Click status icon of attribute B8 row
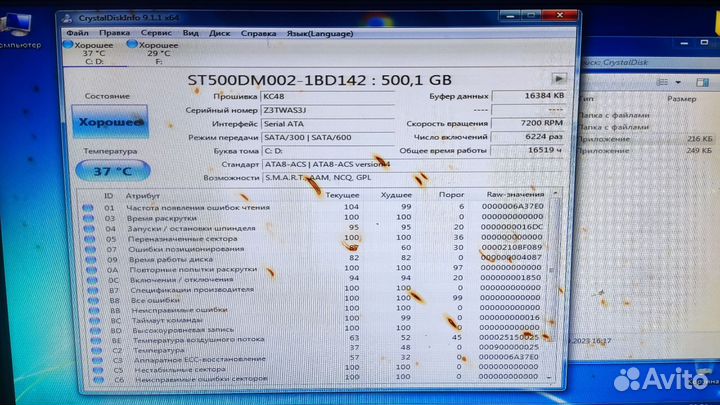 (x=93, y=300)
